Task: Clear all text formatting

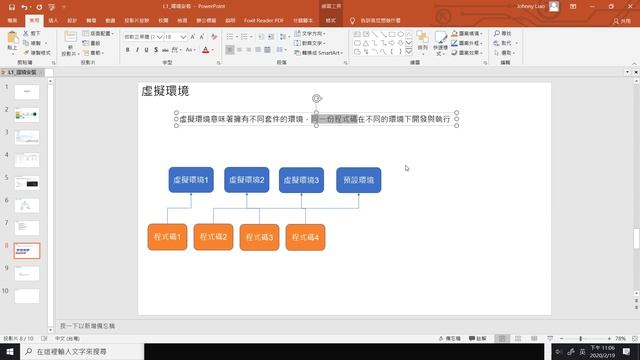Action: click(x=214, y=37)
